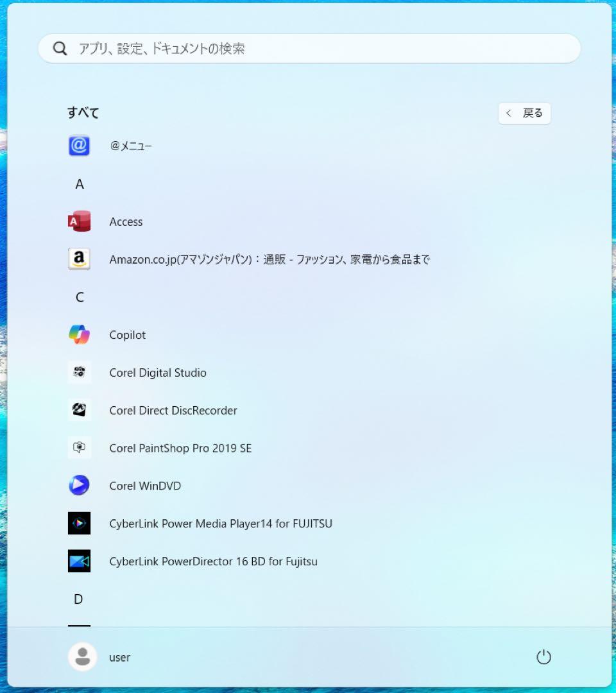Click the Amazon.co.jp(アマゾンジャパン) entry text

[269, 259]
